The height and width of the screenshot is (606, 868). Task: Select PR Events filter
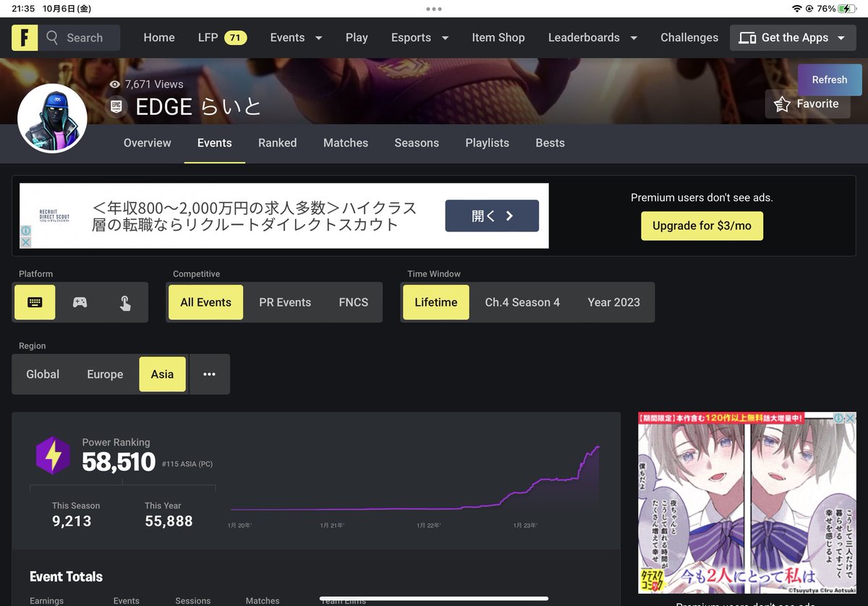(285, 302)
